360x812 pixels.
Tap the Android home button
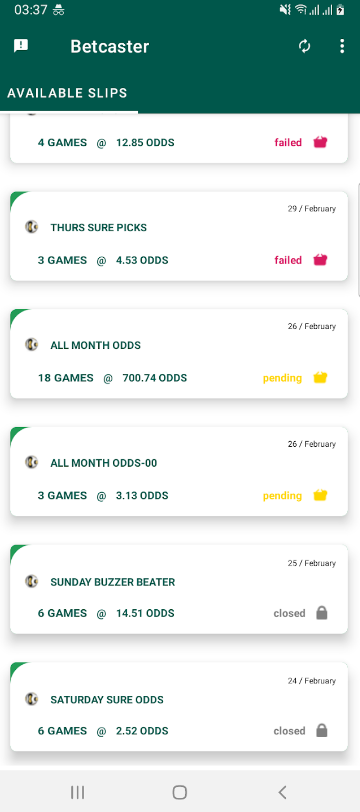(180, 792)
